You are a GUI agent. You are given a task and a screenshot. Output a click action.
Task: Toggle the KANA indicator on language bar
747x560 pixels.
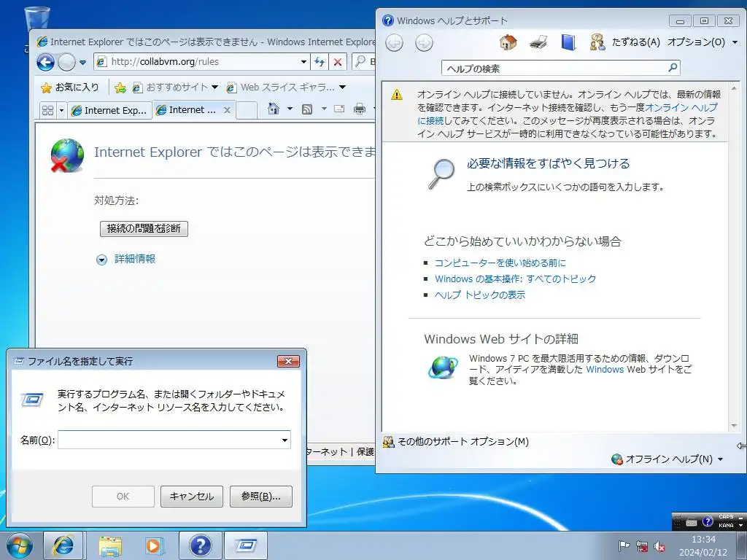726,525
